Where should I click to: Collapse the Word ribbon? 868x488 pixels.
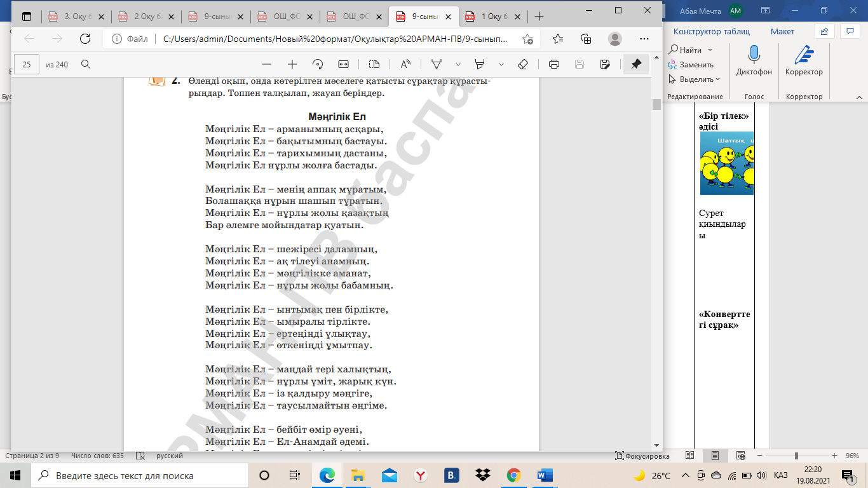(x=858, y=97)
